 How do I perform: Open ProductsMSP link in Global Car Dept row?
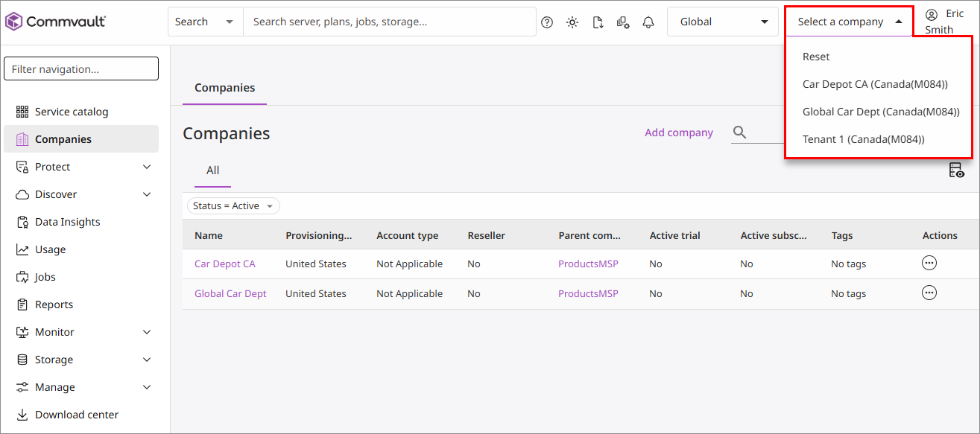[588, 293]
